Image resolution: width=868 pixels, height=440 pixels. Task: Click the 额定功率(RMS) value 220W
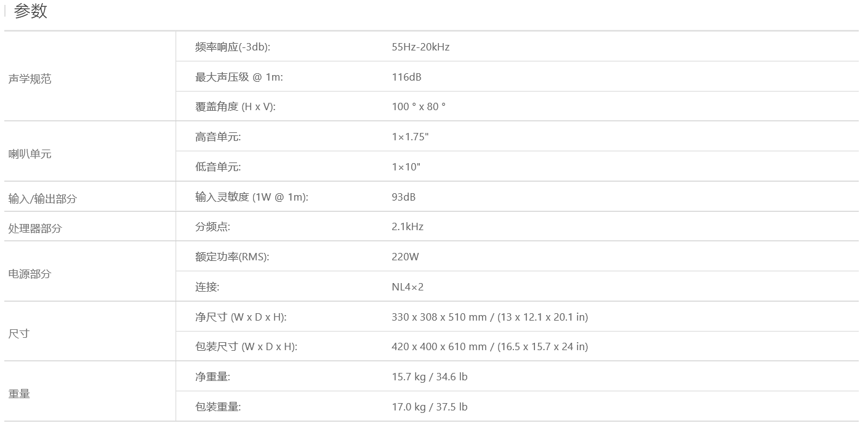click(x=405, y=257)
